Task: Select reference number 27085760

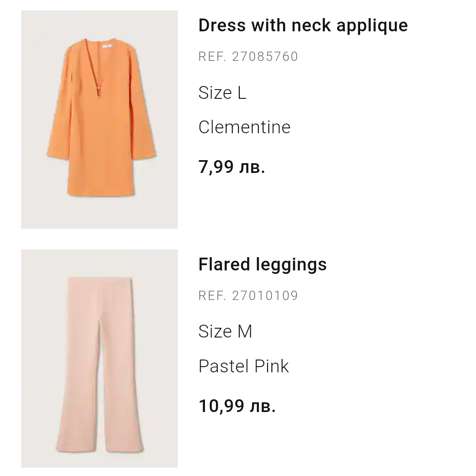Action: click(248, 57)
